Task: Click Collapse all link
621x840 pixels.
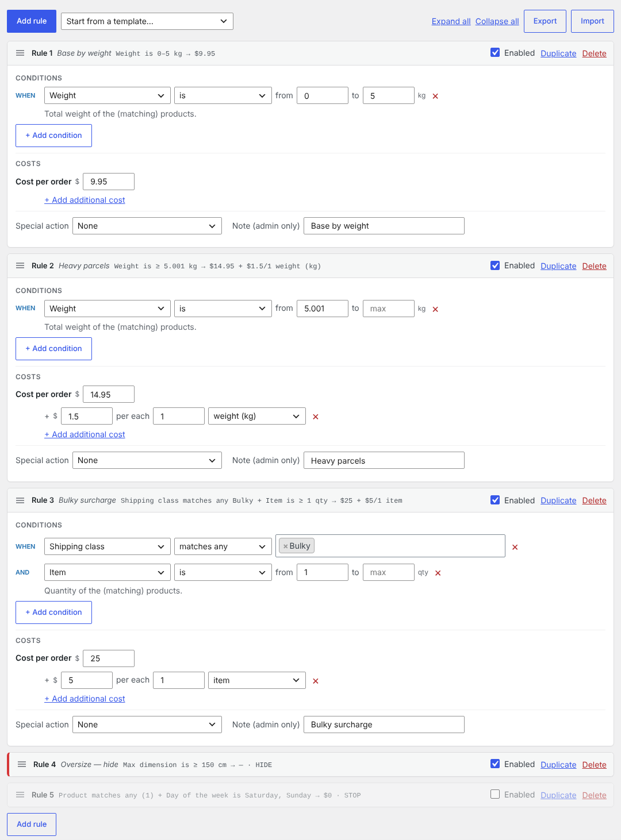Action: (497, 21)
